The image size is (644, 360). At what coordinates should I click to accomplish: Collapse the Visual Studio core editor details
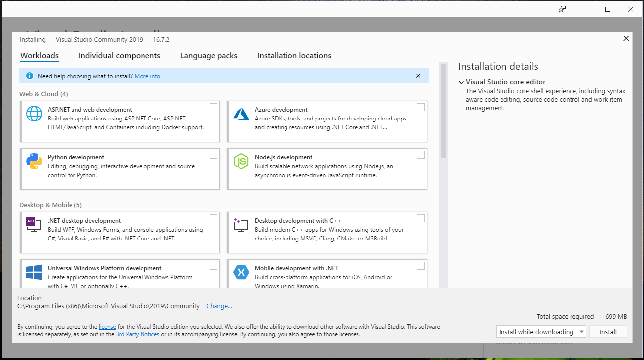(x=461, y=82)
